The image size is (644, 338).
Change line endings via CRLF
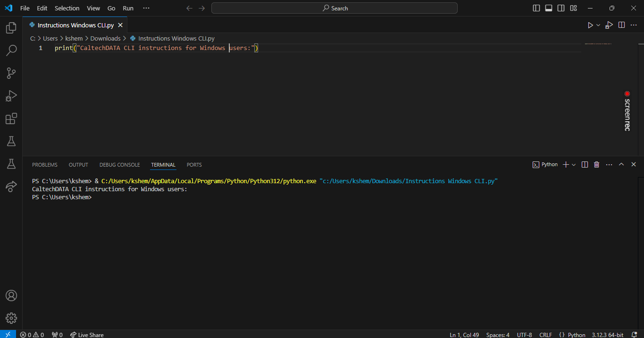[545, 335]
